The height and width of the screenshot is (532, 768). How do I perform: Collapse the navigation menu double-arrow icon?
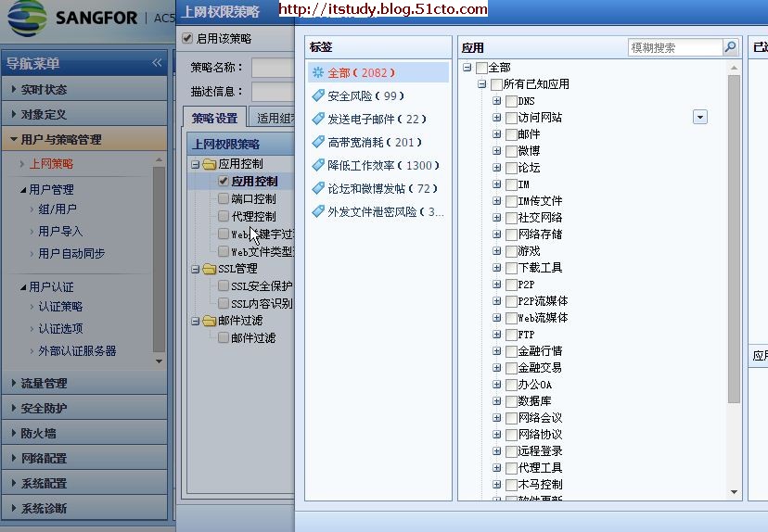pos(157,63)
